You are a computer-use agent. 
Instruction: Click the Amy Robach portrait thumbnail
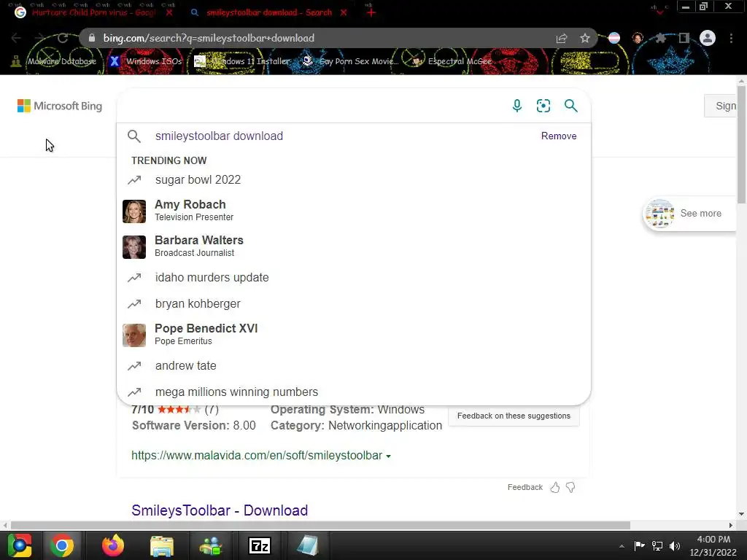(x=134, y=211)
